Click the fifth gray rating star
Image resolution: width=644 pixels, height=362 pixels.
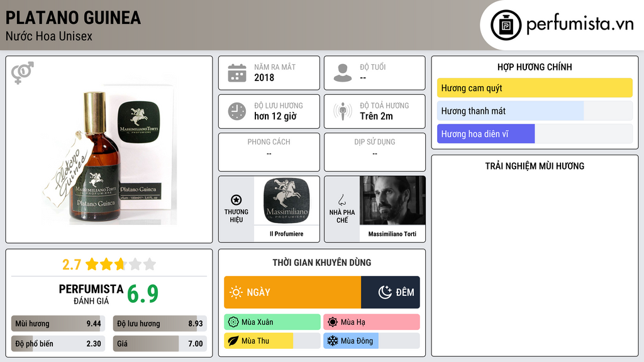click(x=150, y=264)
